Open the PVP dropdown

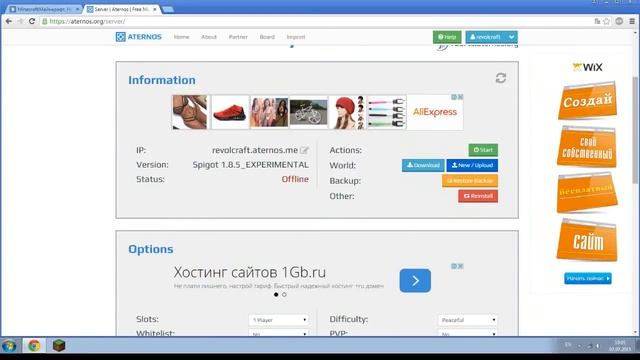pos(468,333)
